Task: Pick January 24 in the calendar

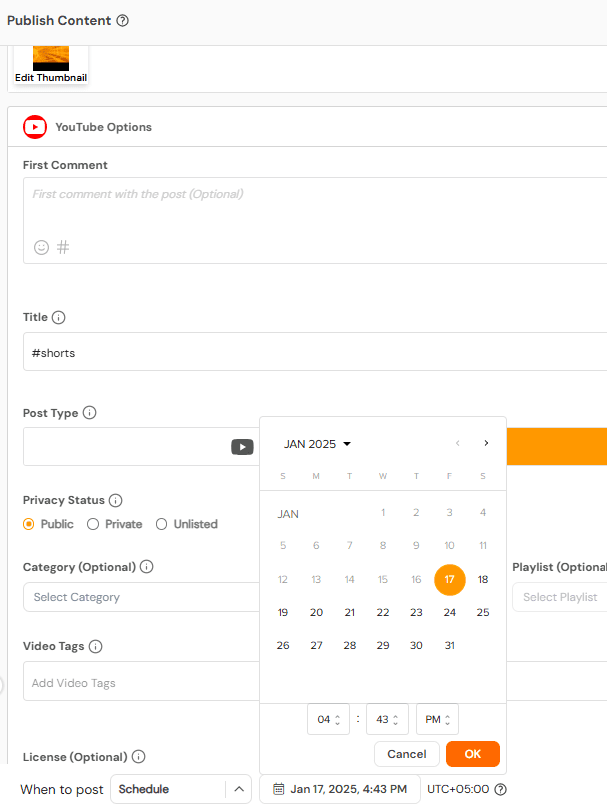Action: point(449,613)
